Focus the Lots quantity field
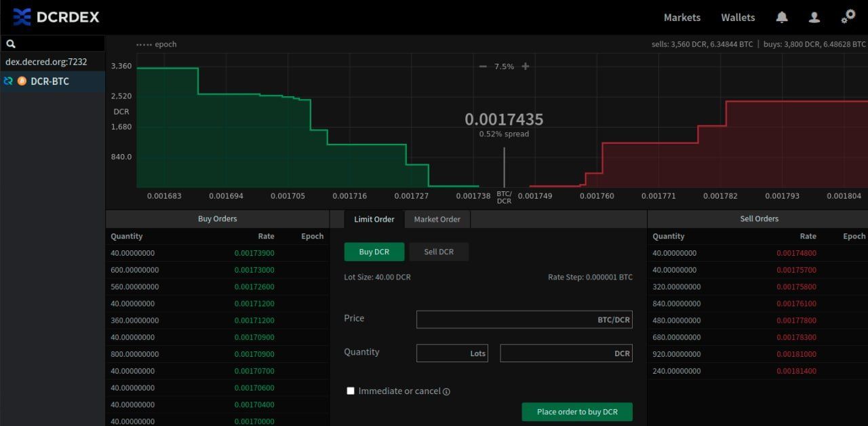The height and width of the screenshot is (426, 868). [452, 353]
